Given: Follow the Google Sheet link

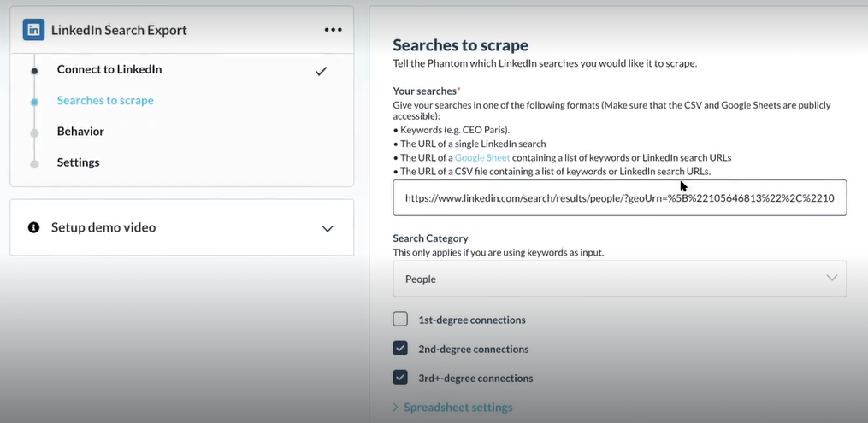Looking at the screenshot, I should (482, 157).
